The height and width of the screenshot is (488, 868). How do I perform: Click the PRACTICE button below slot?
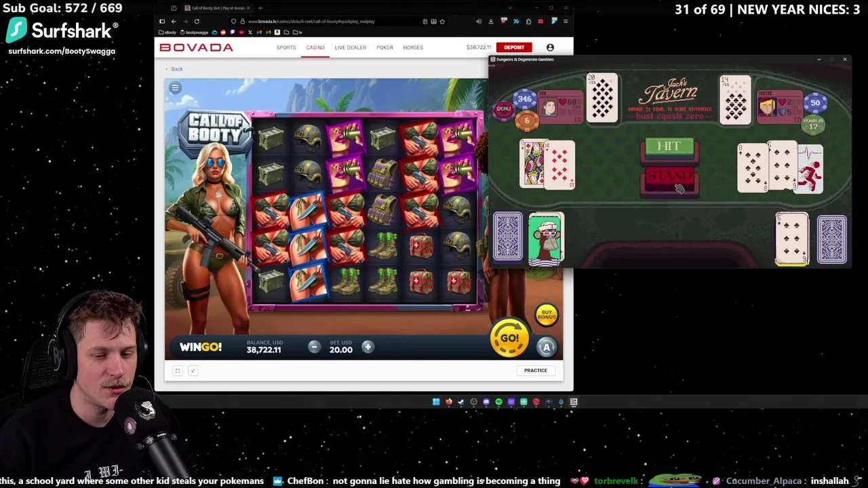535,370
